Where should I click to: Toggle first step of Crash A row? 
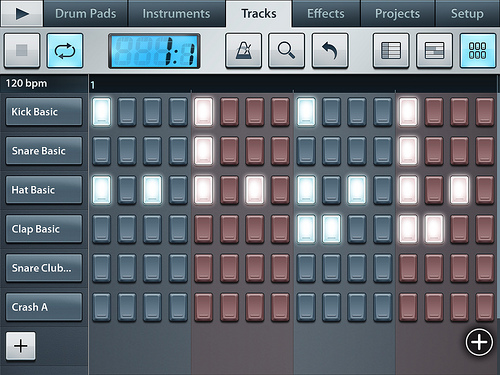pyautogui.click(x=101, y=307)
